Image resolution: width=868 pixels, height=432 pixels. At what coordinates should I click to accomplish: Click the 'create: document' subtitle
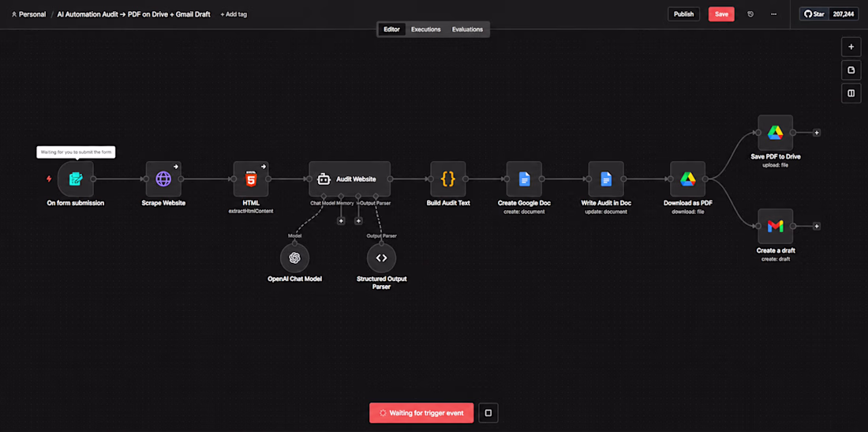tap(524, 212)
